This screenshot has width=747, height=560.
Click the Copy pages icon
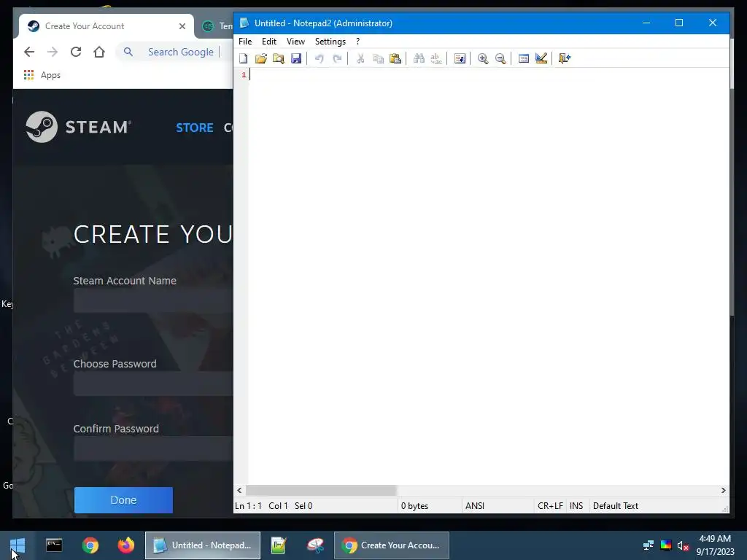(x=378, y=58)
